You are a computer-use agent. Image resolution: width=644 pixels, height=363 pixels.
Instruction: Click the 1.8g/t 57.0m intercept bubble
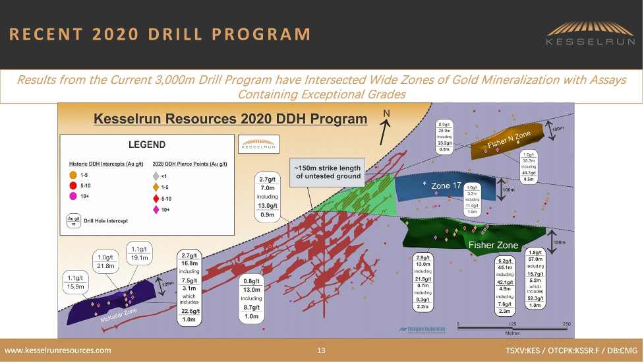pos(535,279)
